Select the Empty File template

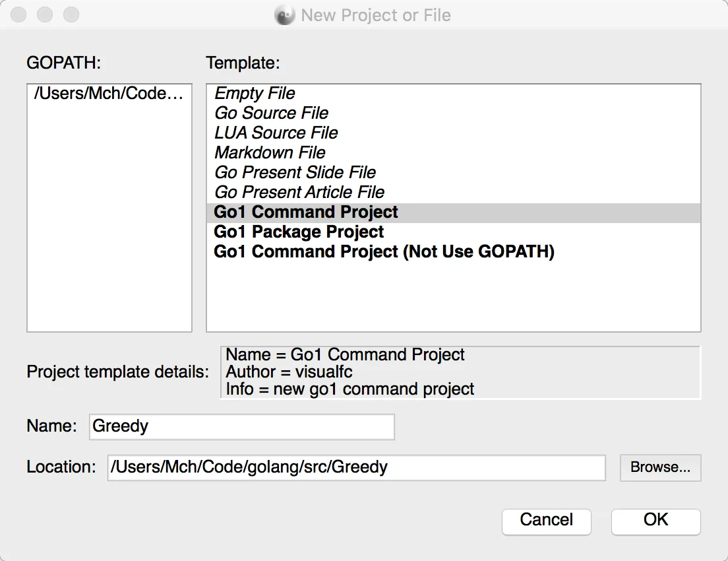255,94
